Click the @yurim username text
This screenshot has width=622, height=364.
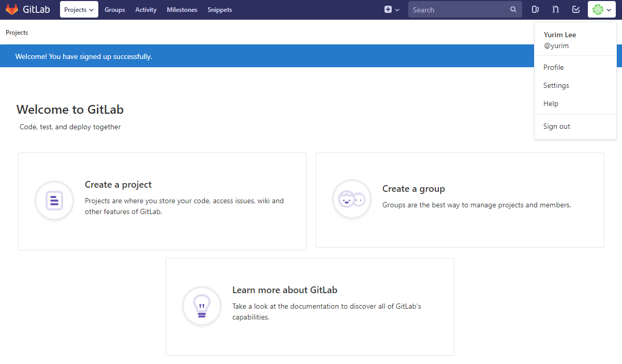[x=556, y=45]
